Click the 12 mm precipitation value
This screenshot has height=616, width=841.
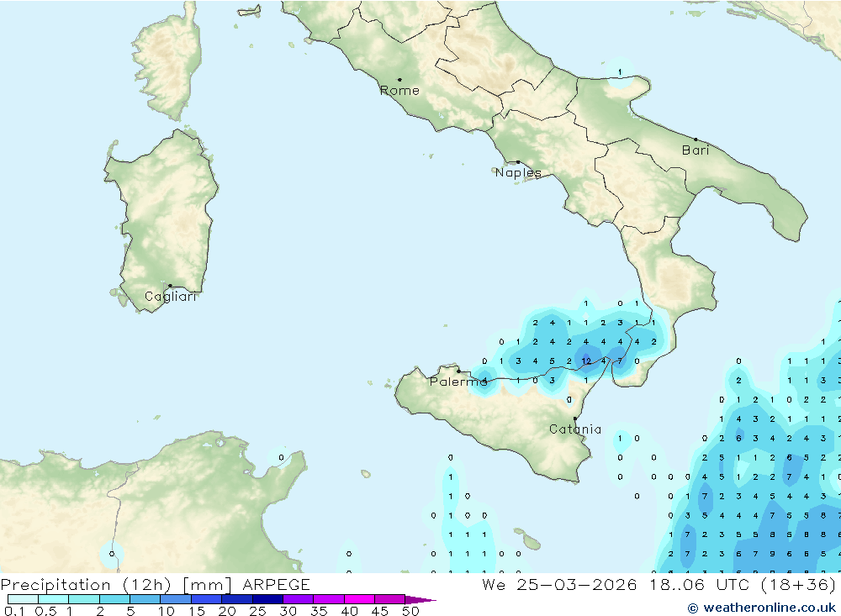click(x=586, y=361)
